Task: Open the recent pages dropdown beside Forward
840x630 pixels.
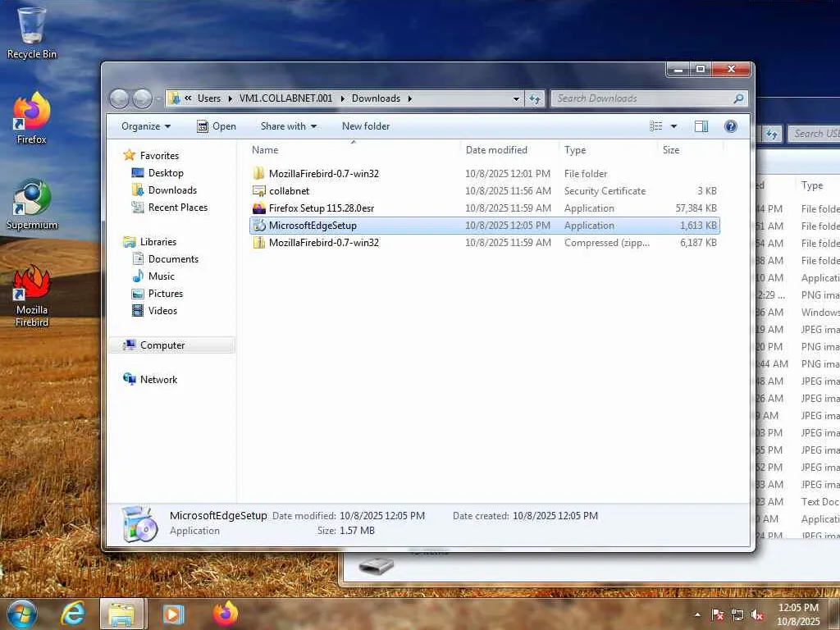Action: point(158,98)
